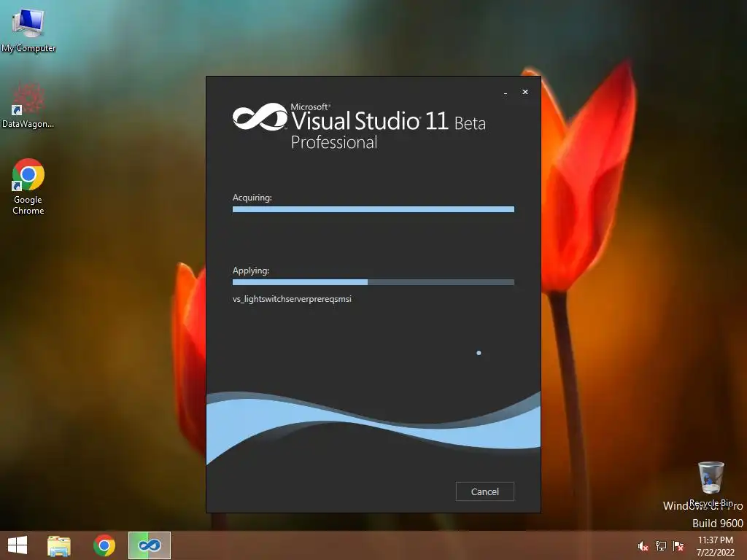Click the Visual Studio infinity logo

[x=260, y=117]
